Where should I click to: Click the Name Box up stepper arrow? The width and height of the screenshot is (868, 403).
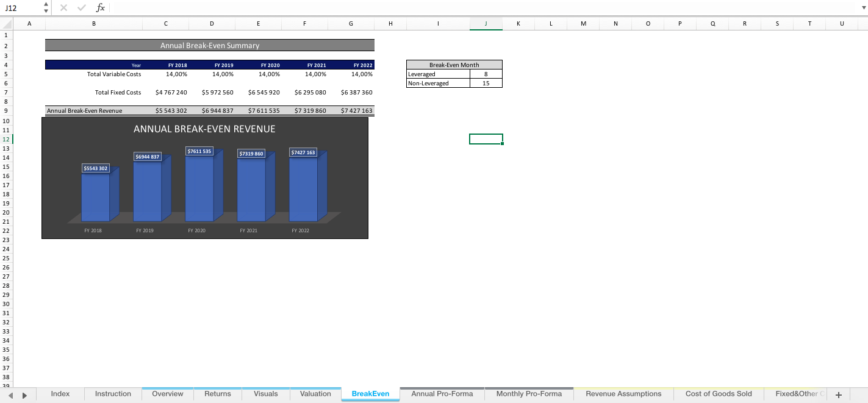pos(45,4)
